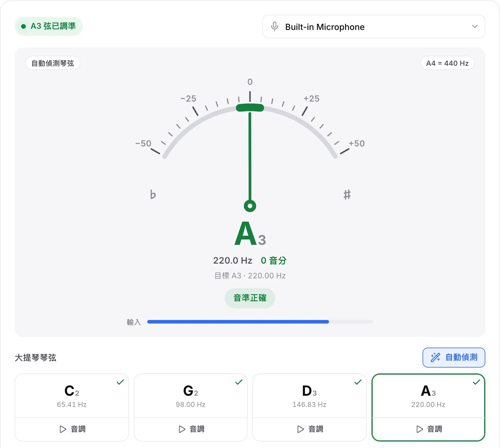Click the blue 輸入 input level bar
This screenshot has height=448, width=500.
click(x=238, y=322)
